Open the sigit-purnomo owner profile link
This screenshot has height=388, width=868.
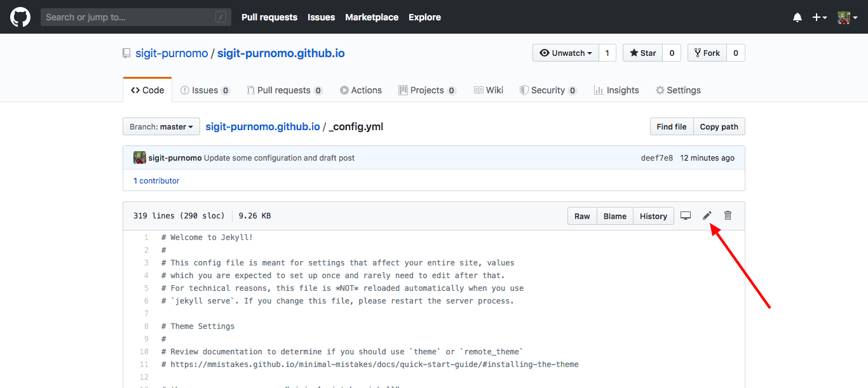[172, 53]
